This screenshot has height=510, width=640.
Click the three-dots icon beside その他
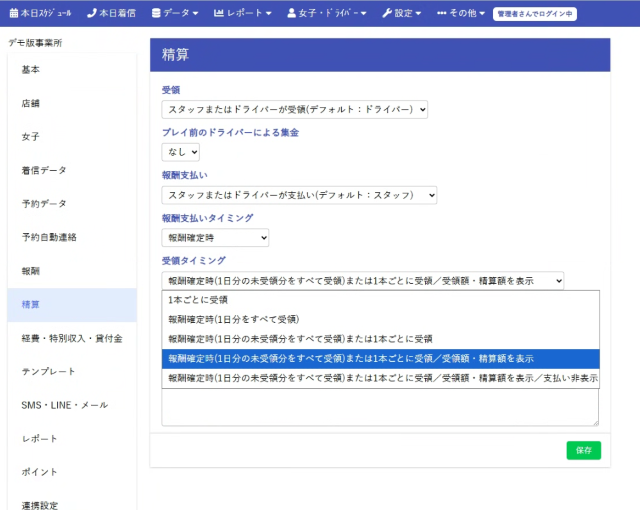(x=441, y=13)
